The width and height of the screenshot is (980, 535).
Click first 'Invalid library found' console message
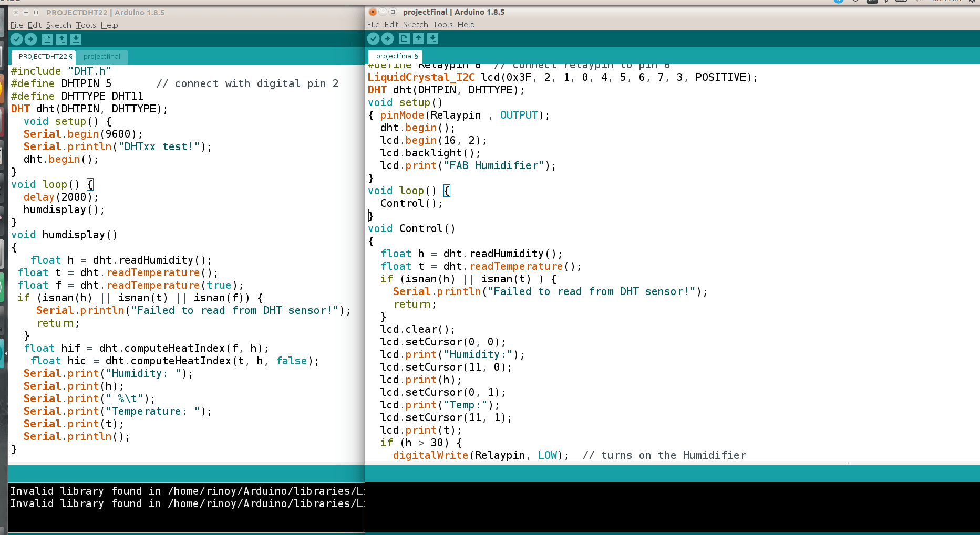[x=187, y=491]
